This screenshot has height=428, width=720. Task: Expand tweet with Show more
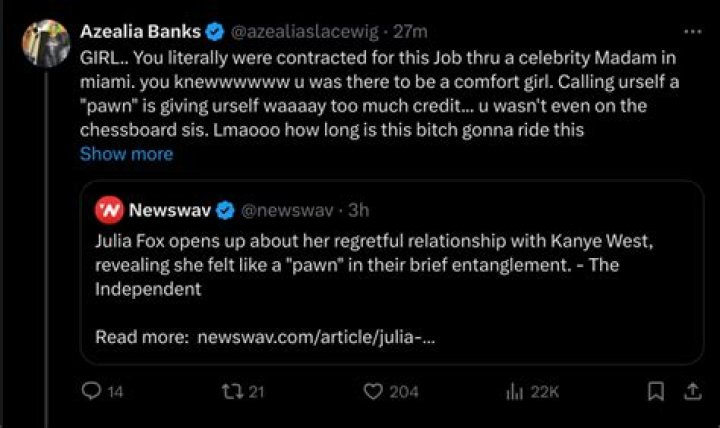click(x=126, y=154)
